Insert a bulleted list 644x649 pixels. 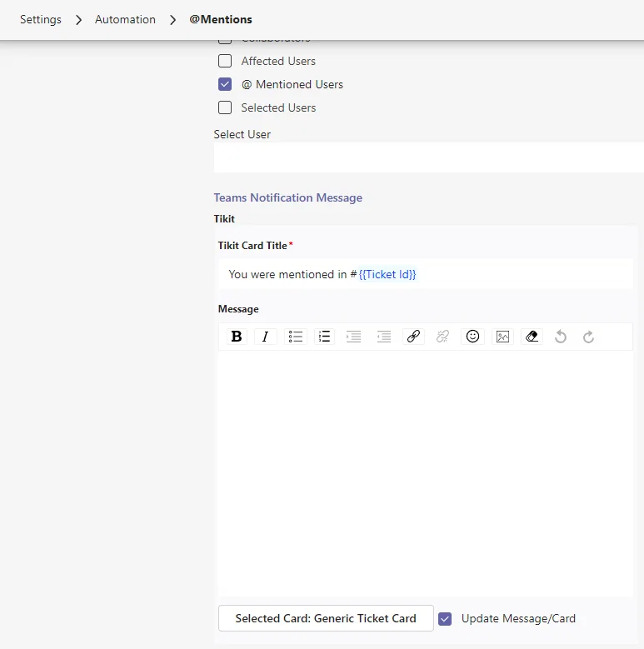(296, 337)
